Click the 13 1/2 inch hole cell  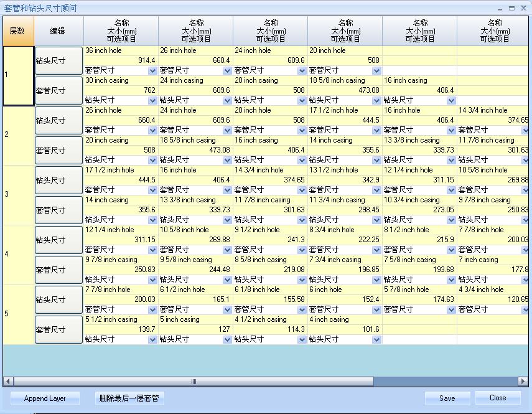pyautogui.click(x=345, y=170)
